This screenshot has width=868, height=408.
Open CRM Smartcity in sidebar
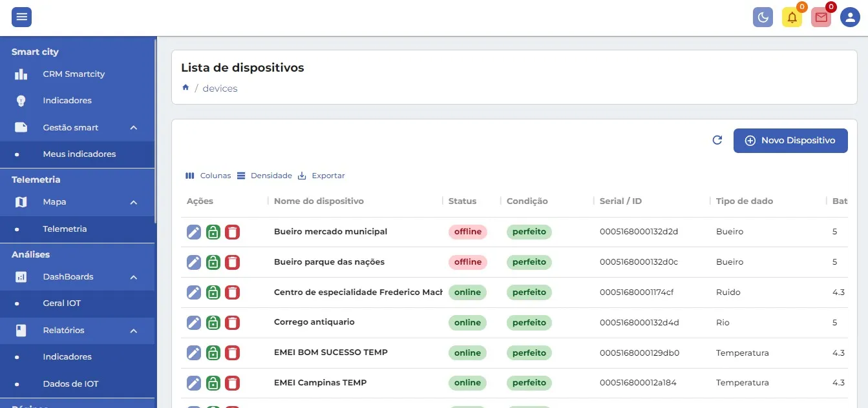[x=74, y=74]
